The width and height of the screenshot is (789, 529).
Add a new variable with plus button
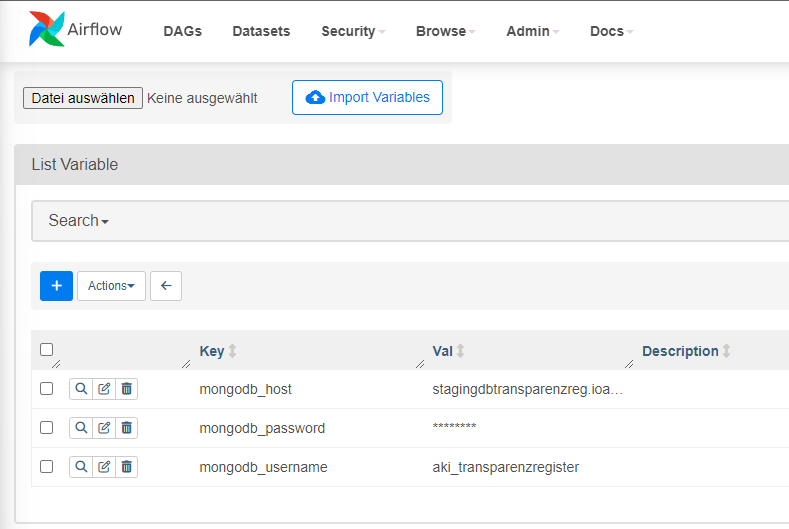point(56,286)
